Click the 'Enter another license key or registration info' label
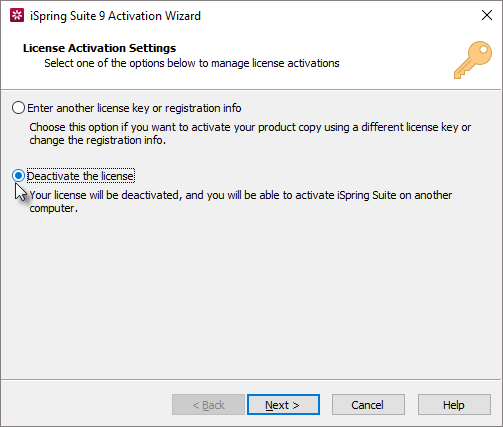Screen dimensions: 503x427 [x=134, y=108]
